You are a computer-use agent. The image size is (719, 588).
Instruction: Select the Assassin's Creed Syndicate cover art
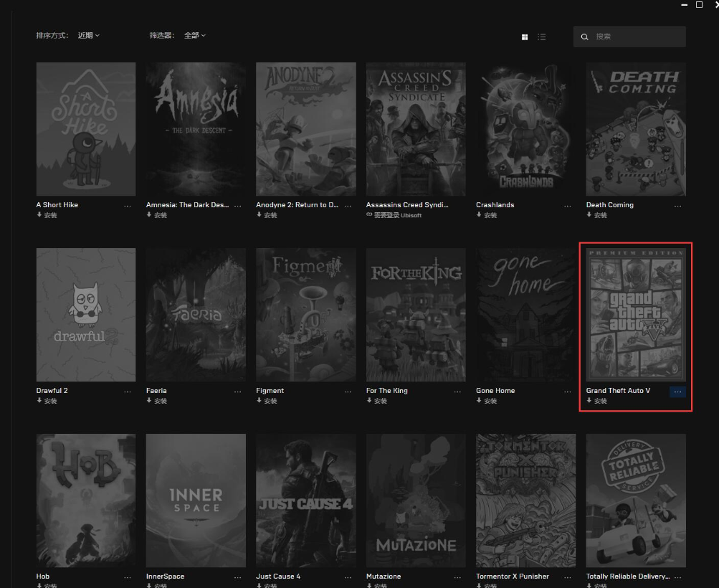coord(416,129)
